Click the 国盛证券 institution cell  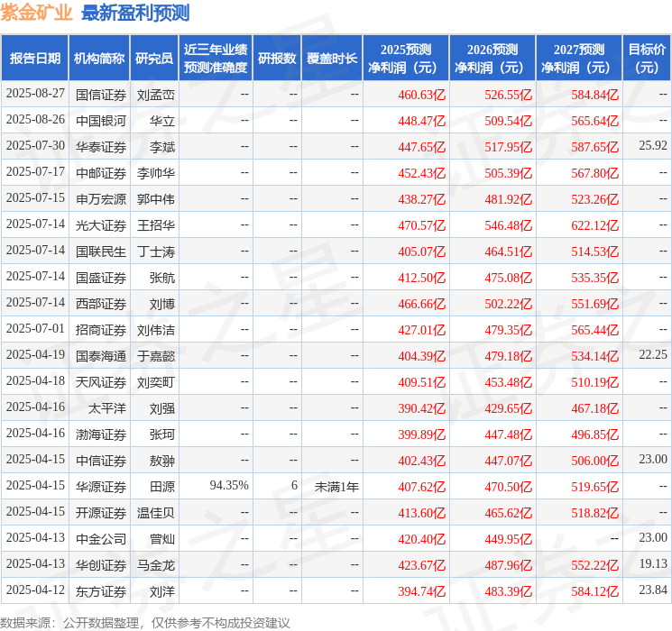point(101,278)
